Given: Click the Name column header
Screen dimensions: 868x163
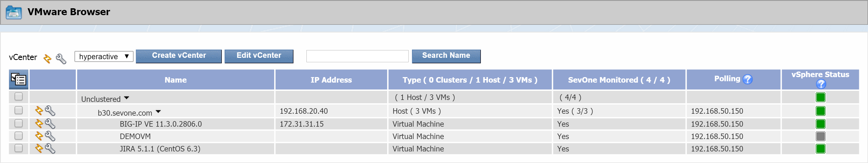Looking at the screenshot, I should click(x=176, y=80).
